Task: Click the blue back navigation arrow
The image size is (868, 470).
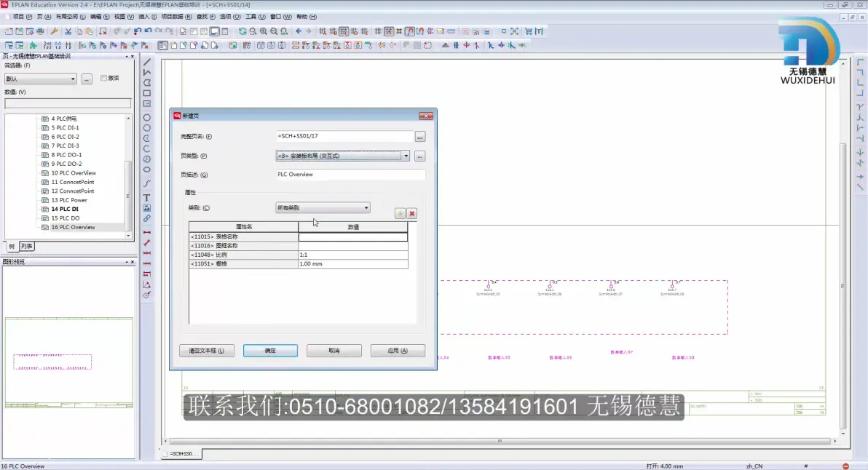Action: coord(299,31)
